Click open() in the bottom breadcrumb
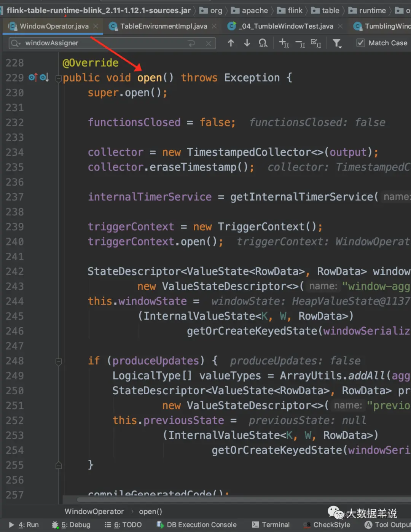411x532 pixels. [x=150, y=511]
